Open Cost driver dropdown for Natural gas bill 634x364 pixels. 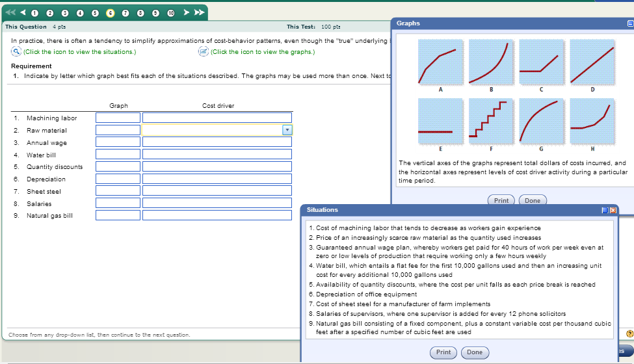(217, 215)
